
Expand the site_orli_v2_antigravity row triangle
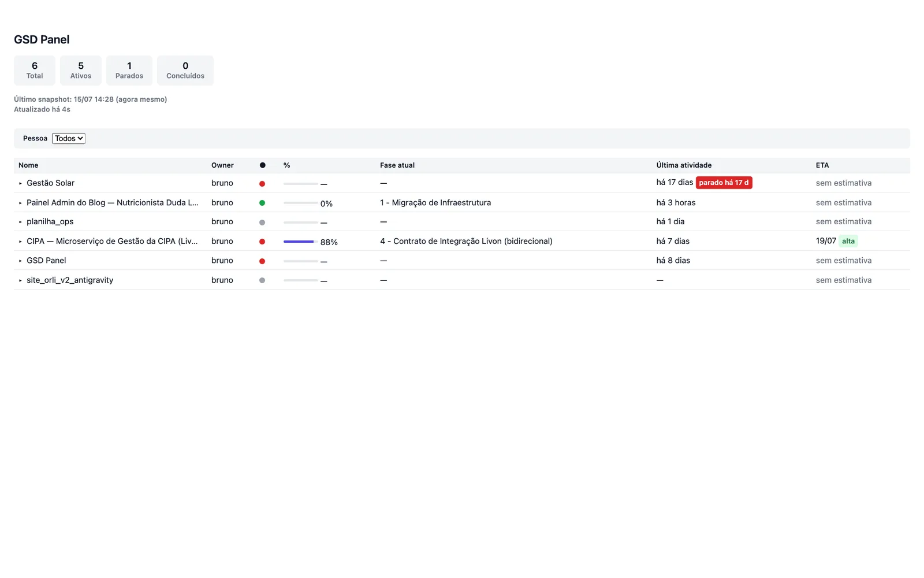20,280
